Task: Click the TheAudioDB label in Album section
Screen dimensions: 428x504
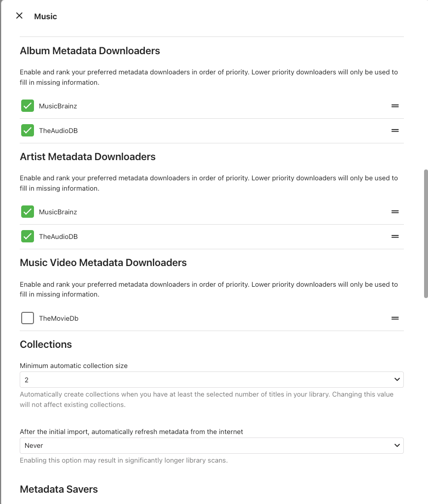Action: pyautogui.click(x=58, y=131)
